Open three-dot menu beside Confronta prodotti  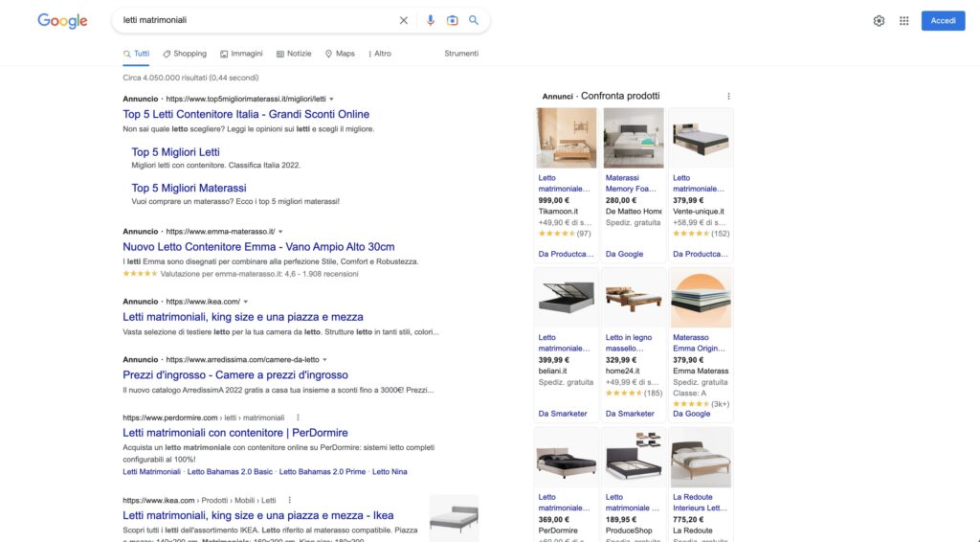tap(728, 97)
